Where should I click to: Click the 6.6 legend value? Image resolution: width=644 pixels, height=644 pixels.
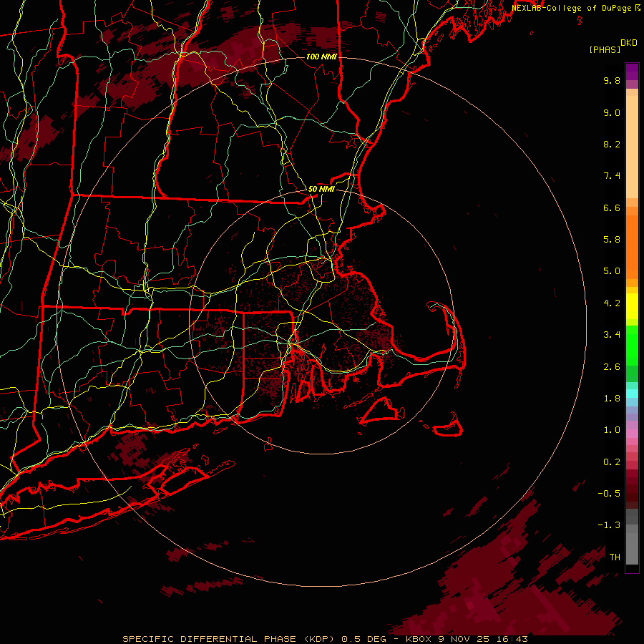click(612, 208)
